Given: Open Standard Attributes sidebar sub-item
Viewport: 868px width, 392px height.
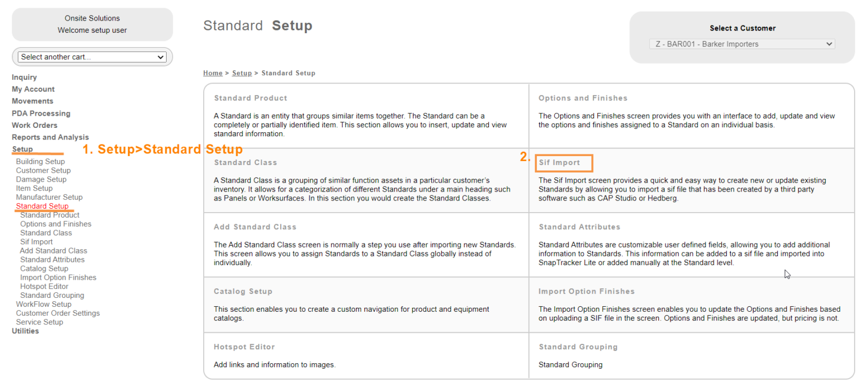Looking at the screenshot, I should click(53, 259).
